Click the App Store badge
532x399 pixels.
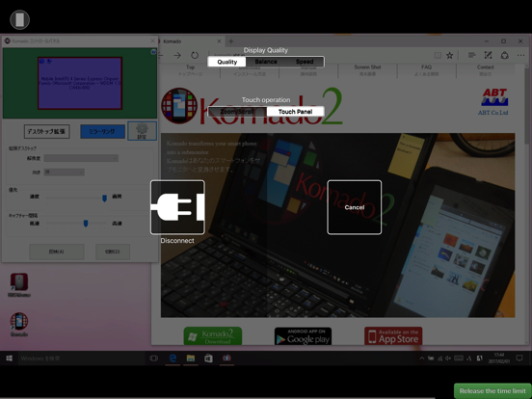click(x=393, y=336)
